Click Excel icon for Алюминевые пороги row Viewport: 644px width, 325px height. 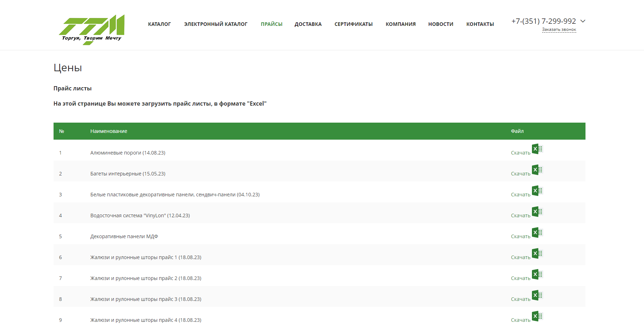point(537,149)
